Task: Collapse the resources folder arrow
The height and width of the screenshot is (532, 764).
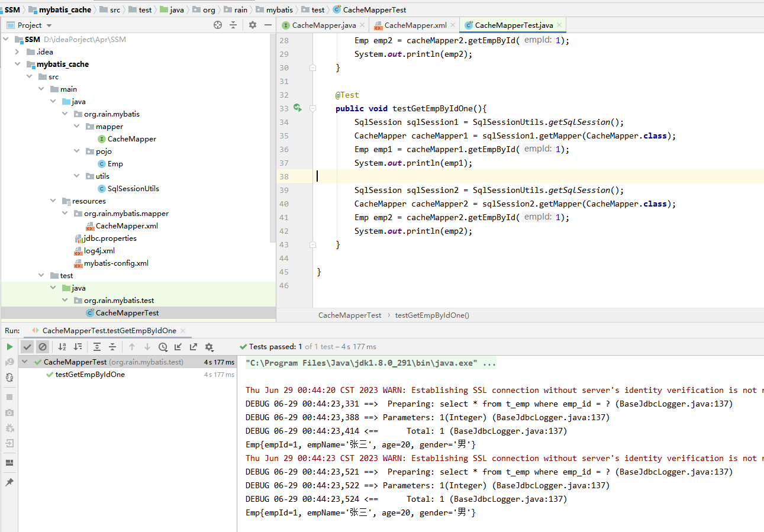Action: (x=53, y=201)
